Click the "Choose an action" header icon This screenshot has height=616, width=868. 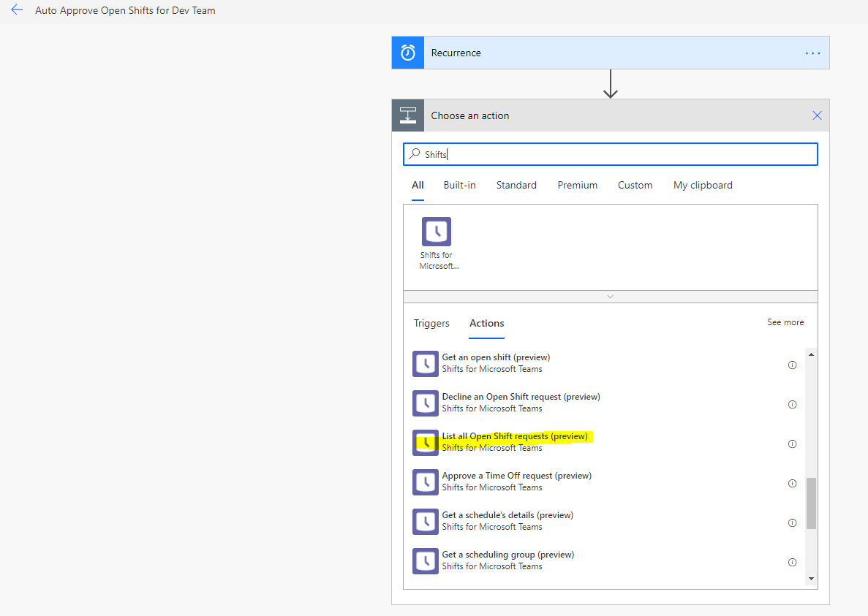tap(407, 115)
